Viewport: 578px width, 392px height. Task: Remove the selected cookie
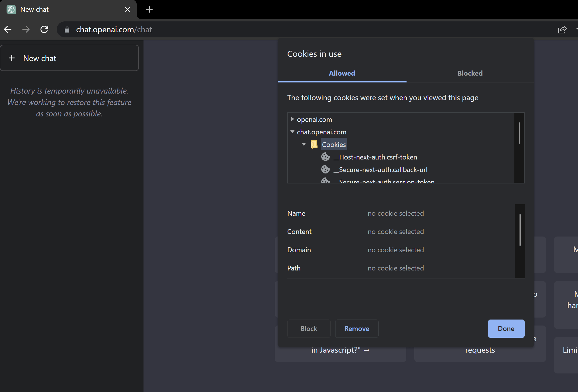357,328
